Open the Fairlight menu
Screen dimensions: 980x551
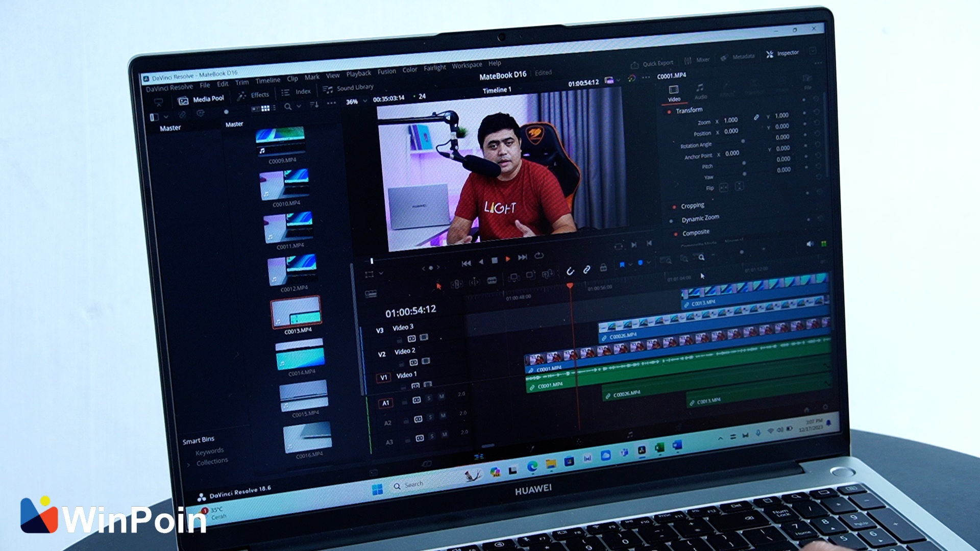pos(435,67)
